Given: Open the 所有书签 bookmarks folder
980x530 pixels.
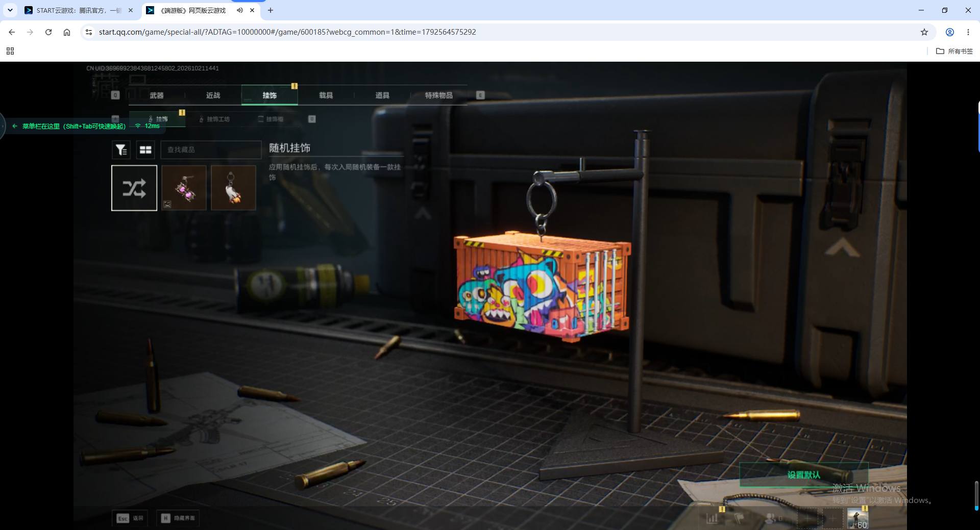Looking at the screenshot, I should 954,51.
